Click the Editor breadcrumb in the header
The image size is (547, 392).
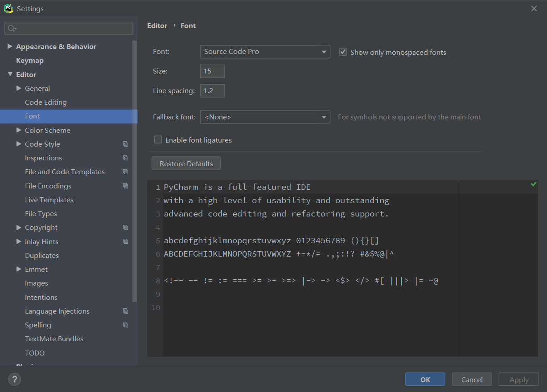point(157,25)
